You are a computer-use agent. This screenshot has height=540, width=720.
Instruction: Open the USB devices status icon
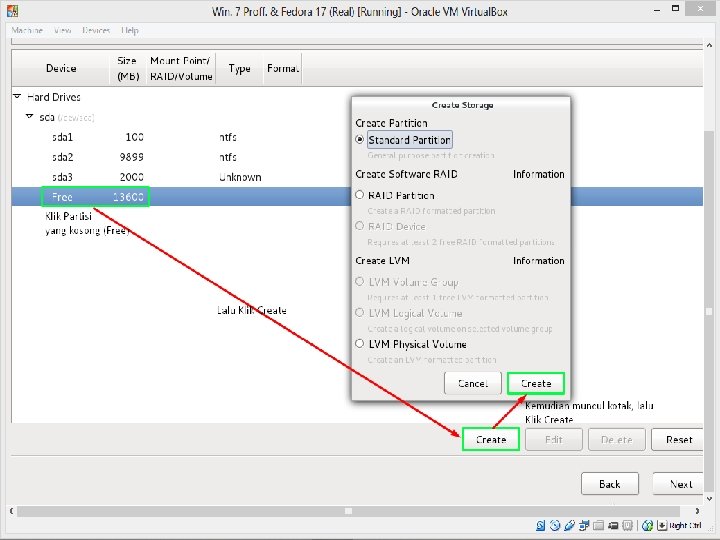click(x=569, y=525)
